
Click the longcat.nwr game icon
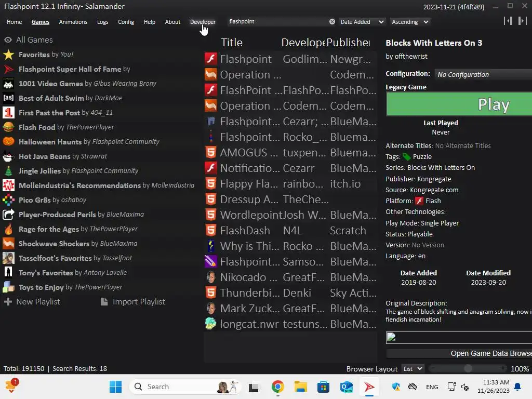point(211,324)
